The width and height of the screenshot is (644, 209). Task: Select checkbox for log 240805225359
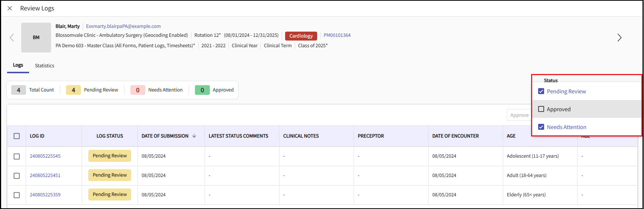17,195
